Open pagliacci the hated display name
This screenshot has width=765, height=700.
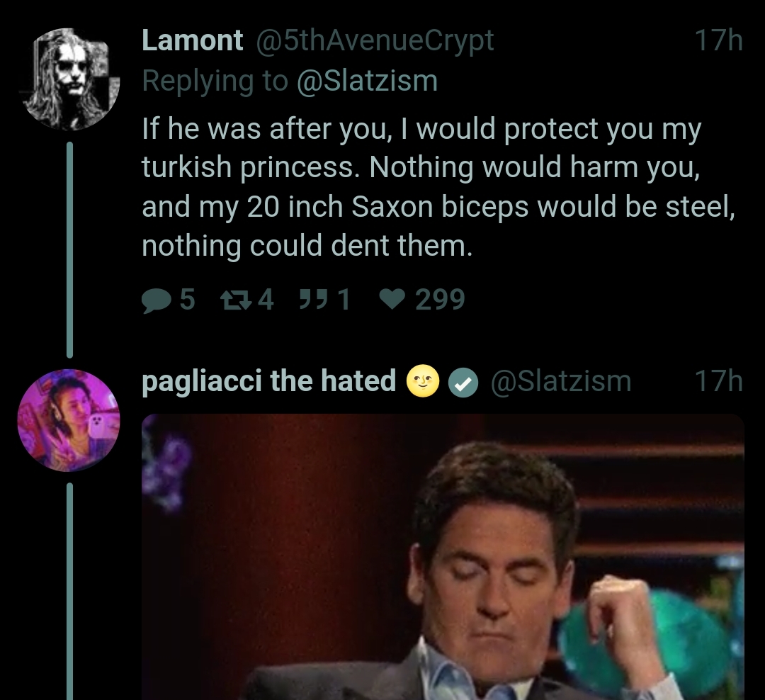[x=269, y=380]
